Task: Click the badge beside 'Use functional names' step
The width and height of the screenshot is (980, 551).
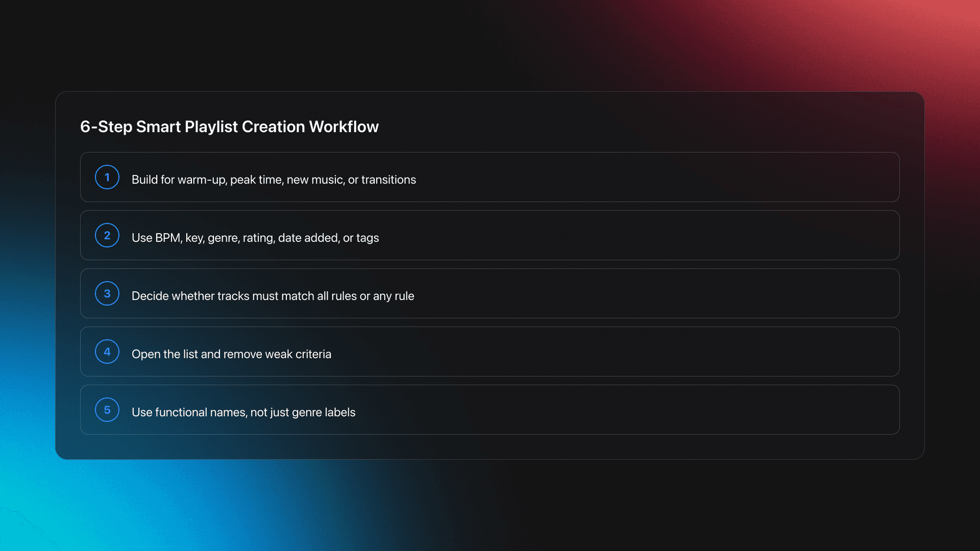Action: point(107,410)
